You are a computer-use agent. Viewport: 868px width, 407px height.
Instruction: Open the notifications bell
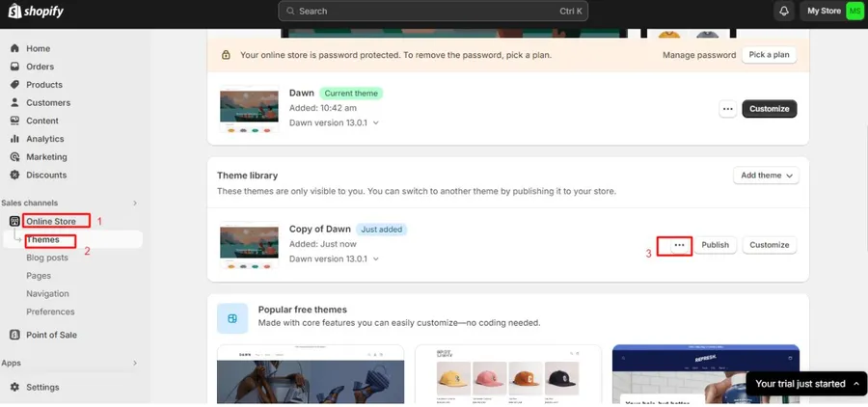tap(784, 11)
